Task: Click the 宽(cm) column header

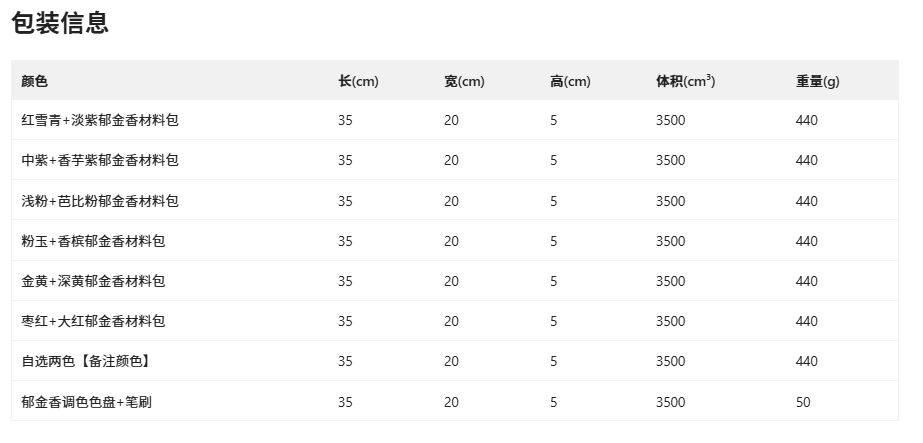Action: pyautogui.click(x=464, y=81)
